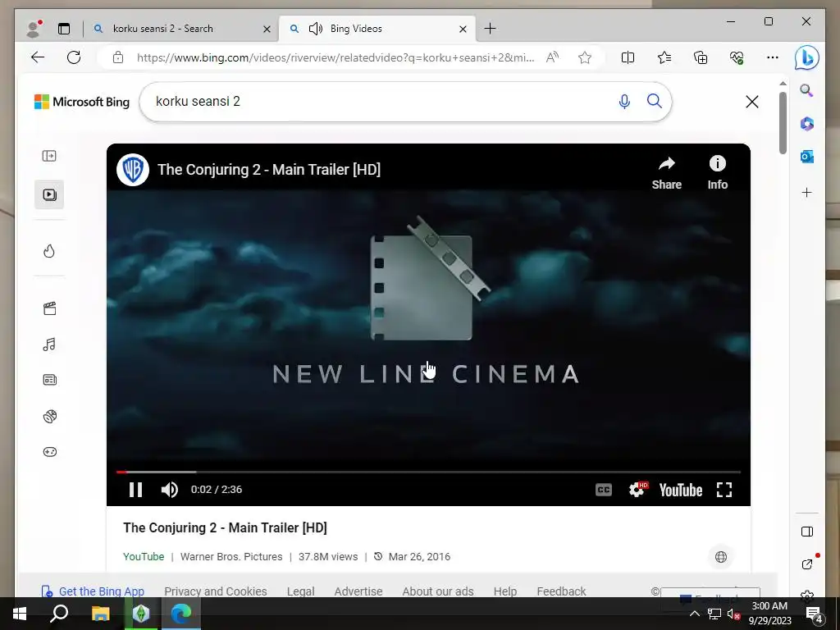Search by voice with microphone icon
Image resolution: width=840 pixels, height=630 pixels.
(624, 101)
